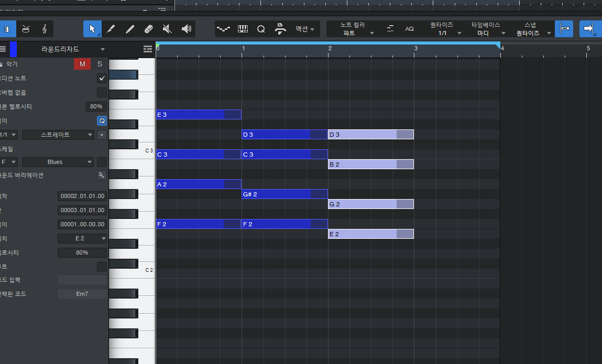
Task: Select the Listen speaker tool
Action: click(186, 29)
